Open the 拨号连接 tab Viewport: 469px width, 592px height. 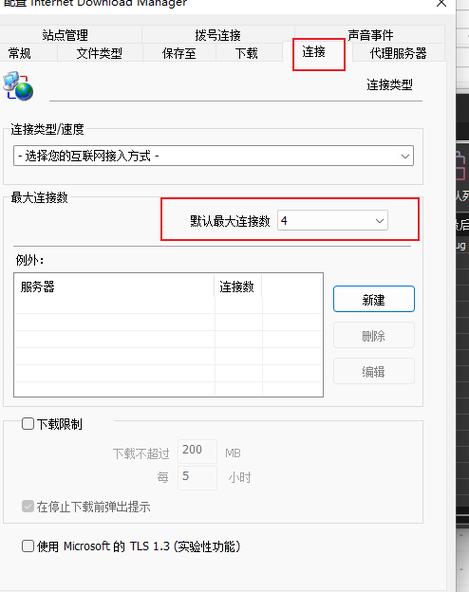[x=218, y=35]
